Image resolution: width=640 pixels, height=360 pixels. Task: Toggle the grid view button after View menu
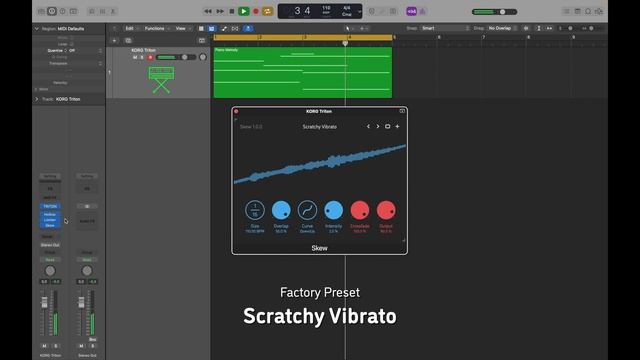[201, 29]
